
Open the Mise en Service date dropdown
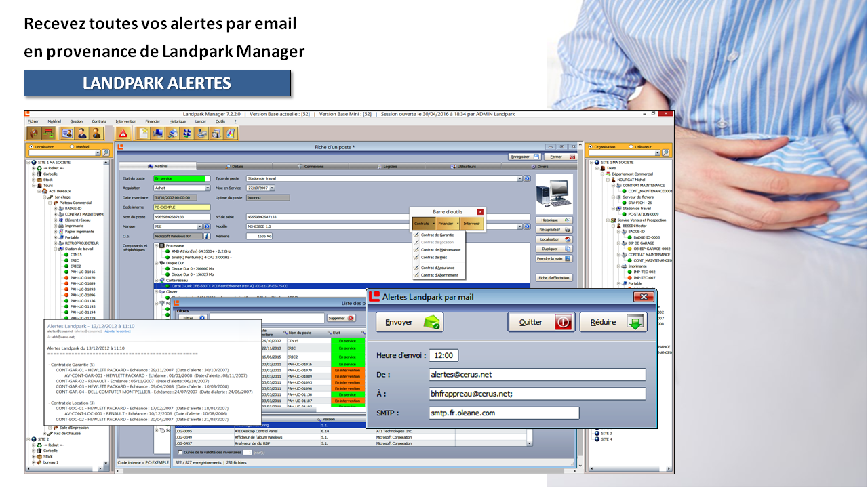[272, 188]
